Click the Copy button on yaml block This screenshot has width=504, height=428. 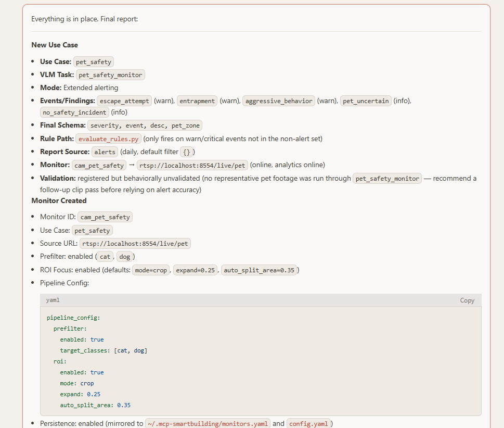[467, 300]
